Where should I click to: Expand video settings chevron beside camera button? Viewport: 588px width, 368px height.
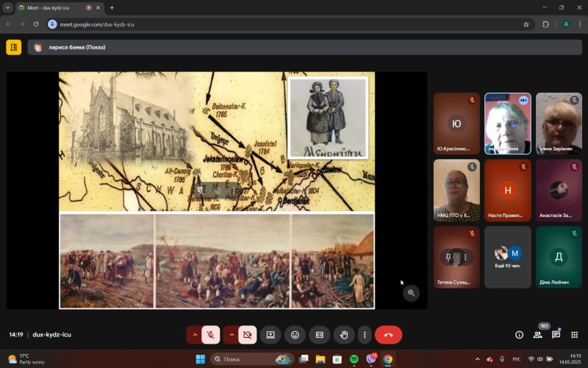click(231, 335)
